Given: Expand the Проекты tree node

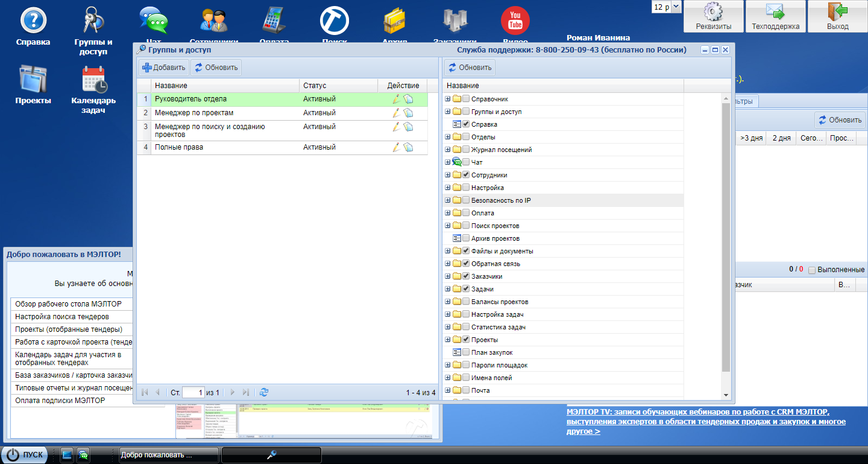Looking at the screenshot, I should pyautogui.click(x=447, y=340).
